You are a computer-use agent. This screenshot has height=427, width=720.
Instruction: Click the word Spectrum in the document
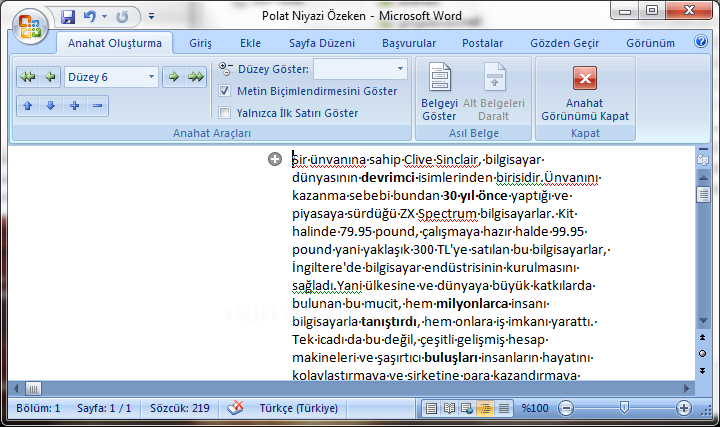point(447,214)
